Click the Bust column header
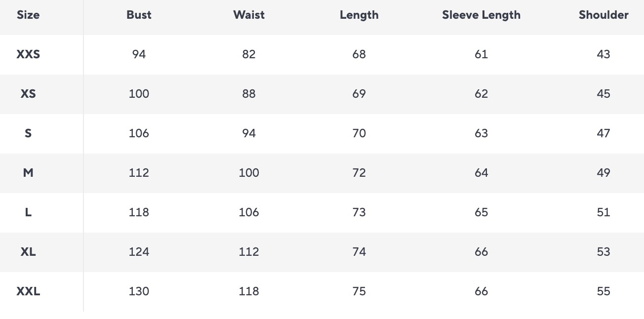This screenshot has width=644, height=319. [139, 15]
